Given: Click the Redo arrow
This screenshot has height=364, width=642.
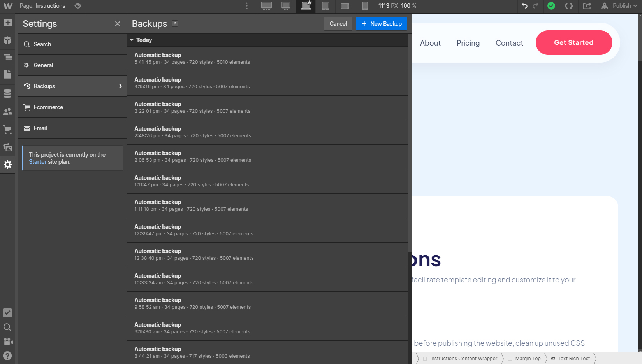Looking at the screenshot, I should click(x=536, y=6).
